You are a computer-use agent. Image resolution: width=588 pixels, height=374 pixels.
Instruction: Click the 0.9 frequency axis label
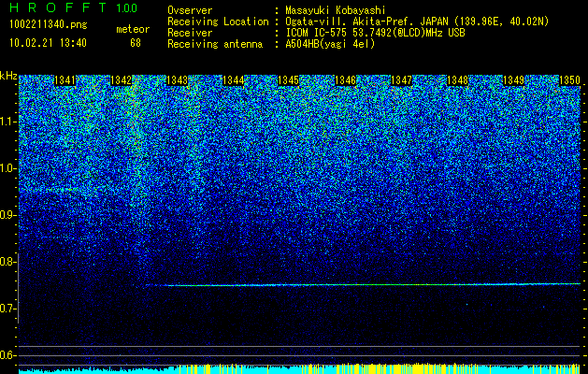[8, 215]
